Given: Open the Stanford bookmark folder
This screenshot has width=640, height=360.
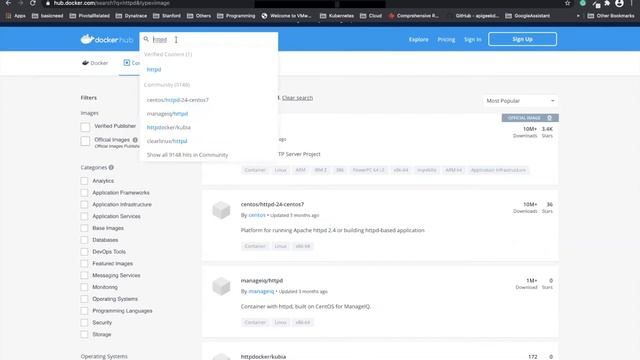Looking at the screenshot, I should pos(167,16).
